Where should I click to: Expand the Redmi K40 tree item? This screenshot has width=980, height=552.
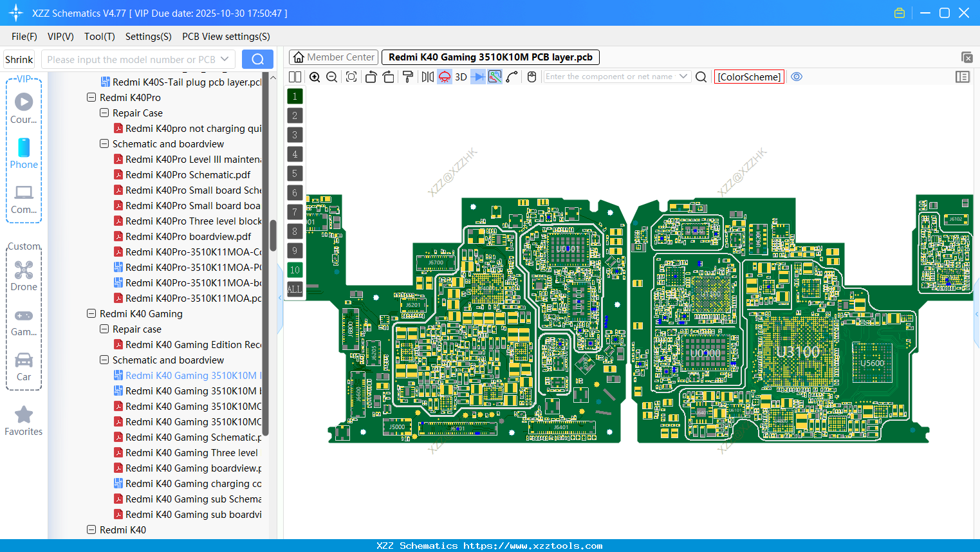91,529
